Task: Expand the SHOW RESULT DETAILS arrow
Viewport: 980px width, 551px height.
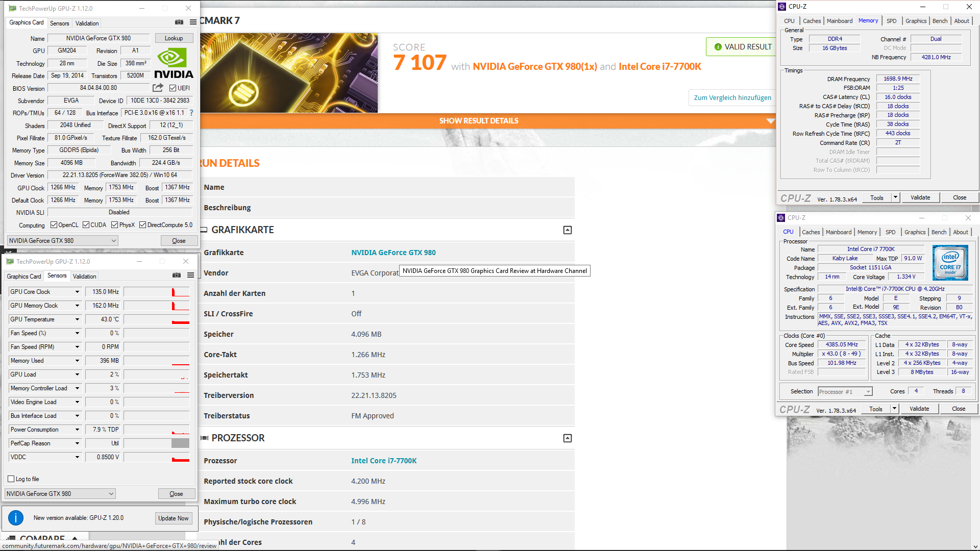Action: tap(770, 121)
